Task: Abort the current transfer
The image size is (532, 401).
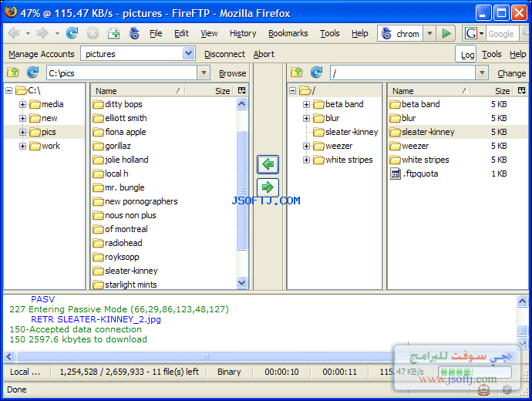Action: click(264, 54)
